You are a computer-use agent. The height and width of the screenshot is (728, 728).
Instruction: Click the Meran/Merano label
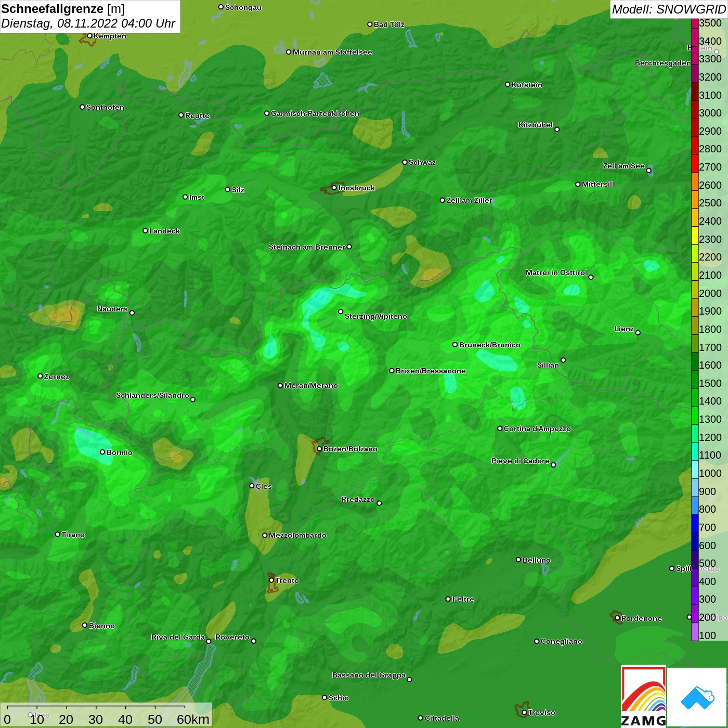point(311,385)
